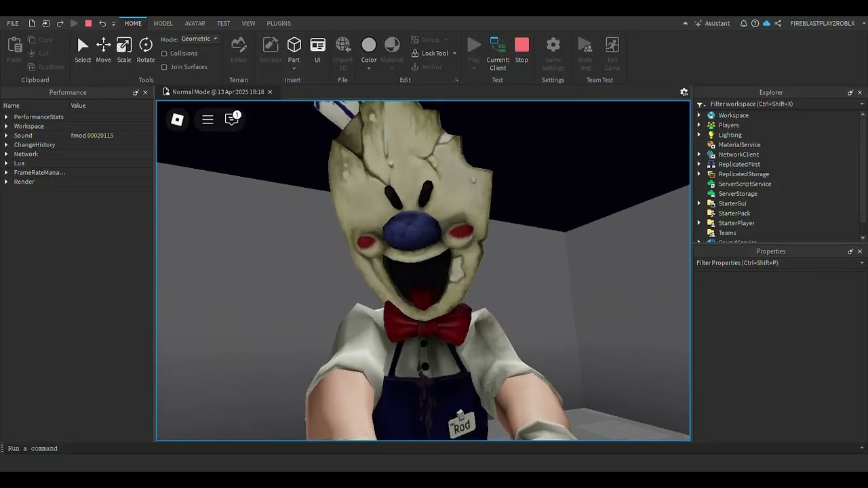The image size is (868, 488).
Task: Pick the Rotate tool
Action: point(146,50)
